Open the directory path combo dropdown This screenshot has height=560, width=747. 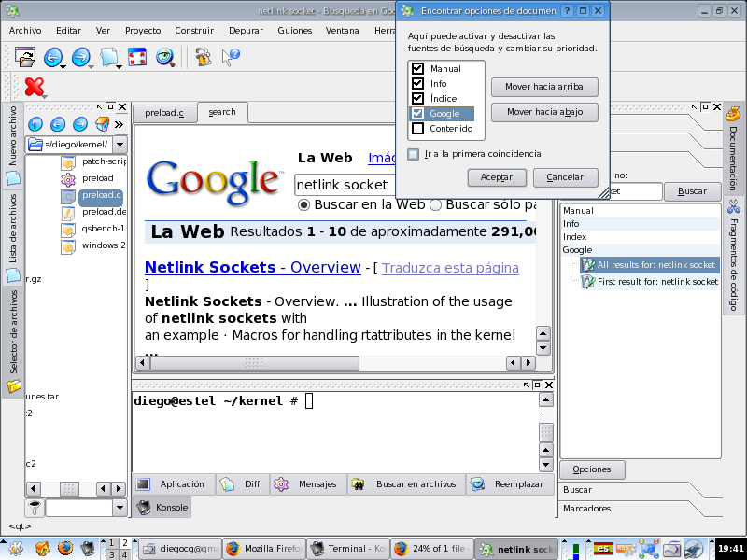coord(120,145)
